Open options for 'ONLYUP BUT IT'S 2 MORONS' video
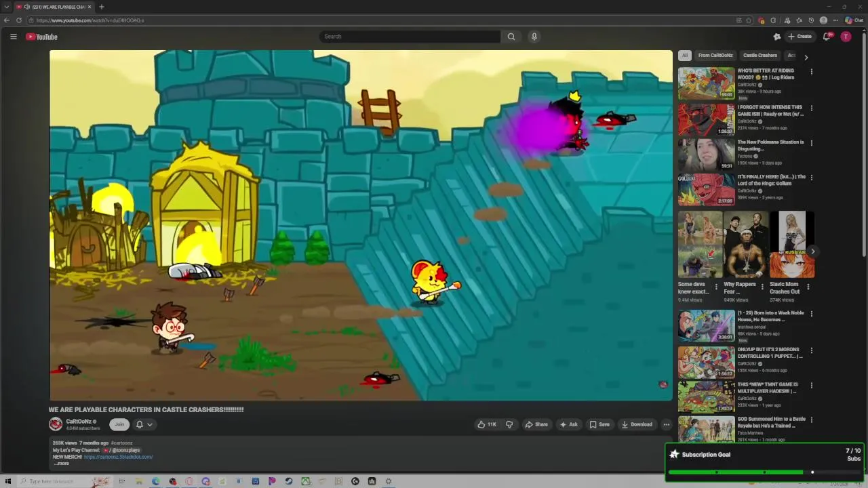The image size is (868, 488). click(811, 351)
